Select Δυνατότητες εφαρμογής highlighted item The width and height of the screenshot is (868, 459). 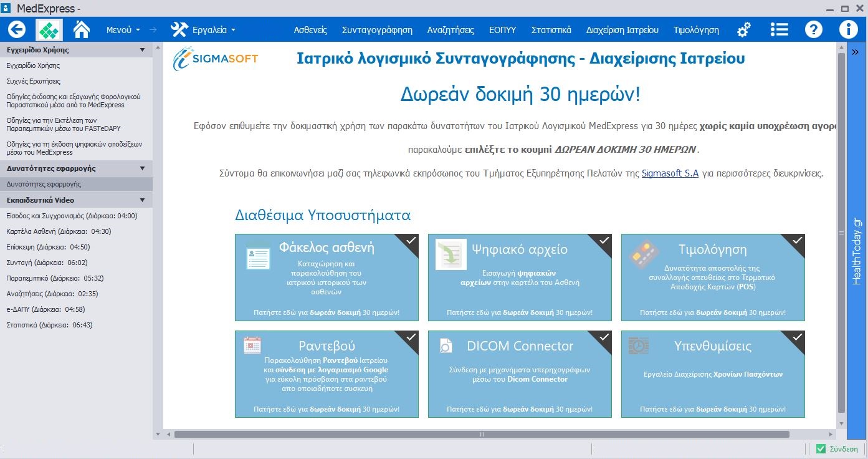[x=76, y=184]
